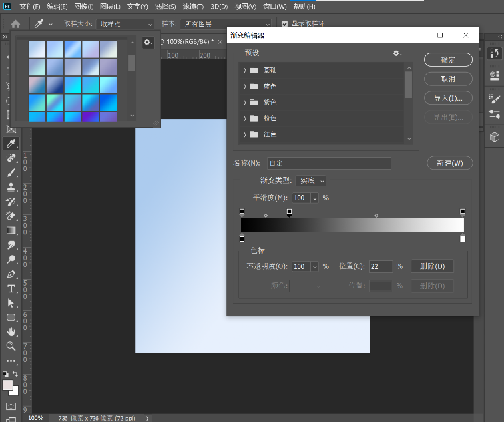Click 取消 to cancel gradient editor
This screenshot has height=422, width=504.
click(x=448, y=79)
